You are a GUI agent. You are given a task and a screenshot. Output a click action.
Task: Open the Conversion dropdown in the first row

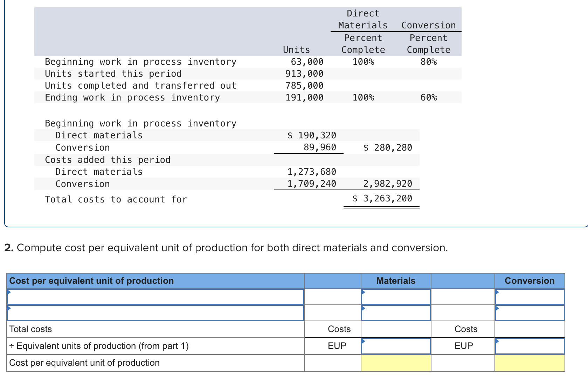tap(497, 291)
